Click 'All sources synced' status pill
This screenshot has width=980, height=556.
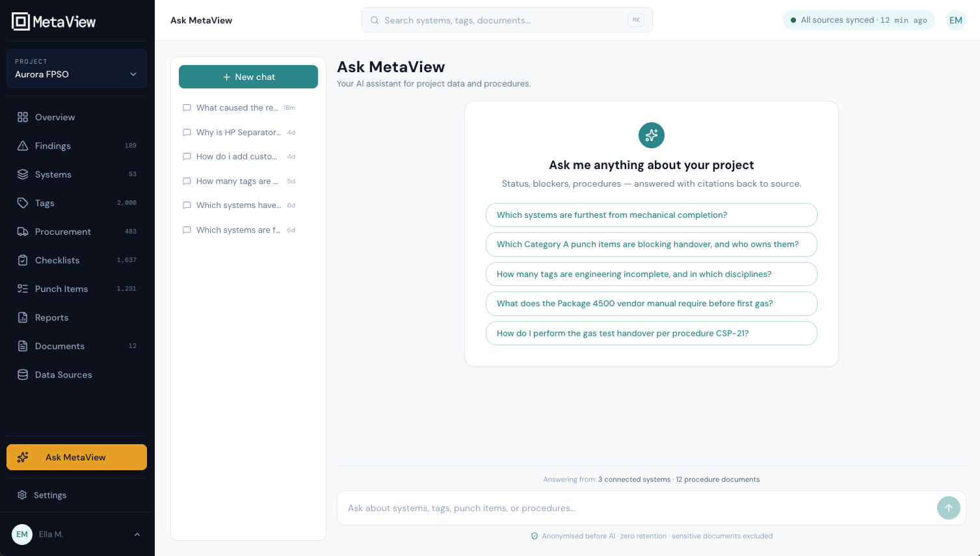click(859, 20)
